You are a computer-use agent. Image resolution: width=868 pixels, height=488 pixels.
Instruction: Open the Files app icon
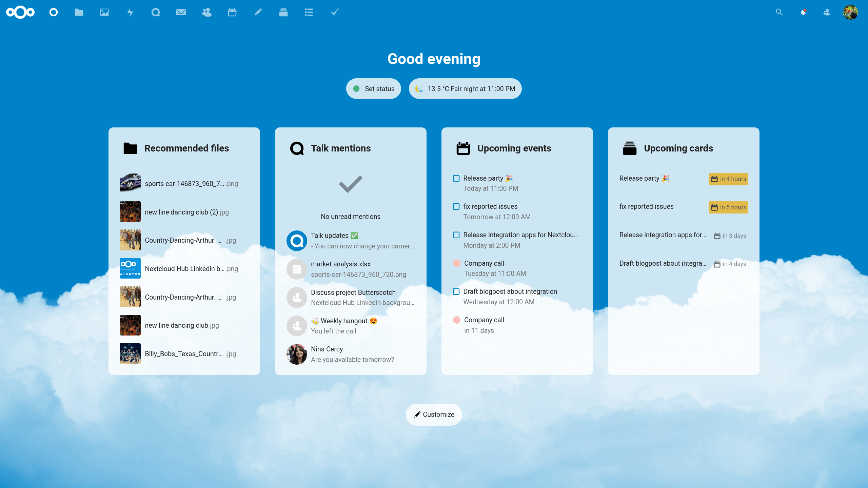click(x=79, y=12)
